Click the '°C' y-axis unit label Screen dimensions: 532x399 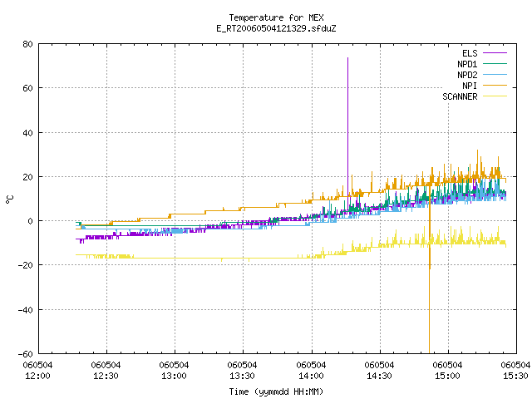(x=9, y=199)
